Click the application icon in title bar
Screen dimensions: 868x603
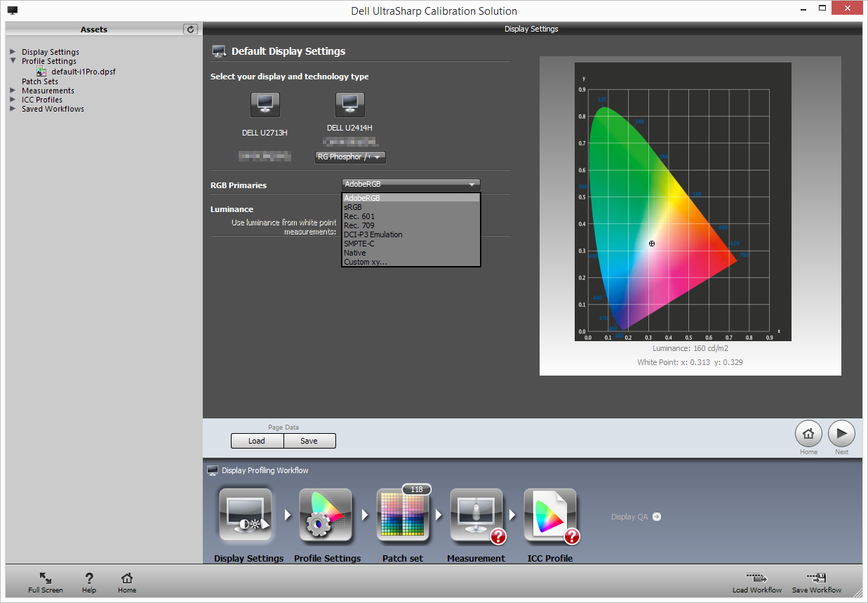(13, 11)
